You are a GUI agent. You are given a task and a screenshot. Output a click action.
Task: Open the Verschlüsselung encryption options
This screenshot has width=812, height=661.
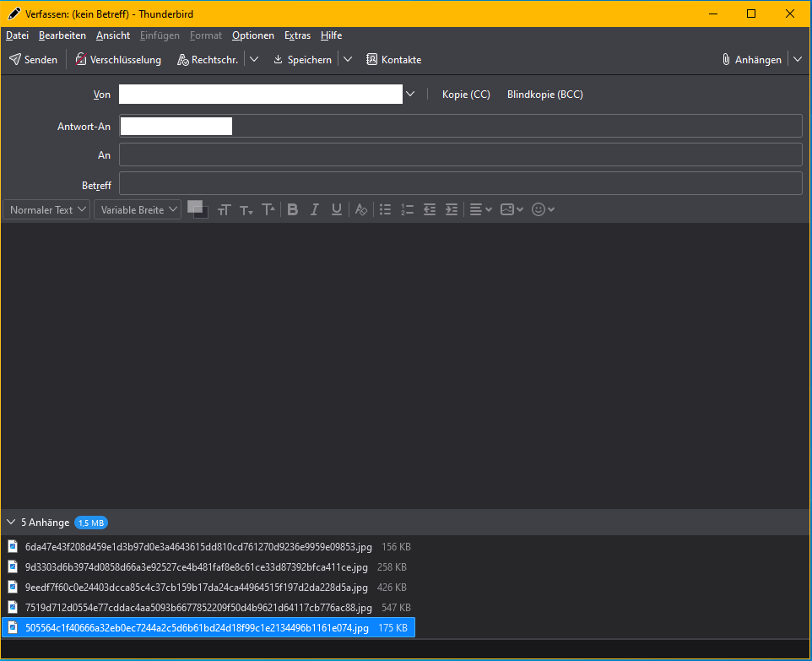pyautogui.click(x=118, y=60)
